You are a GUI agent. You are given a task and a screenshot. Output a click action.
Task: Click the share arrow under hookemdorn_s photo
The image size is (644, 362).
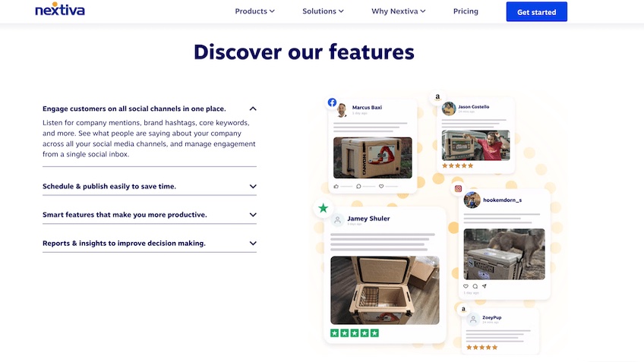(x=485, y=286)
